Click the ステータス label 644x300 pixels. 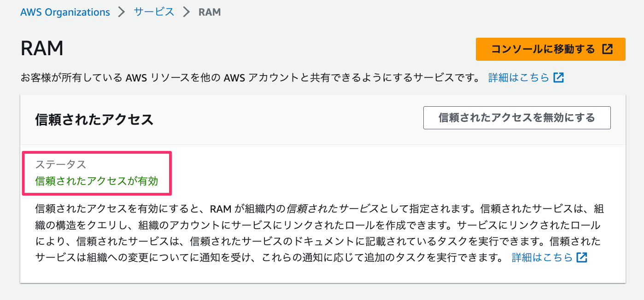(x=61, y=164)
